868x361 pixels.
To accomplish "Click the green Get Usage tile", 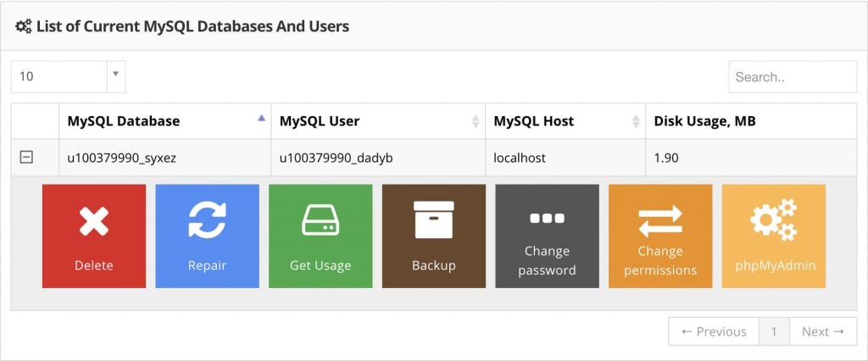I will [320, 236].
